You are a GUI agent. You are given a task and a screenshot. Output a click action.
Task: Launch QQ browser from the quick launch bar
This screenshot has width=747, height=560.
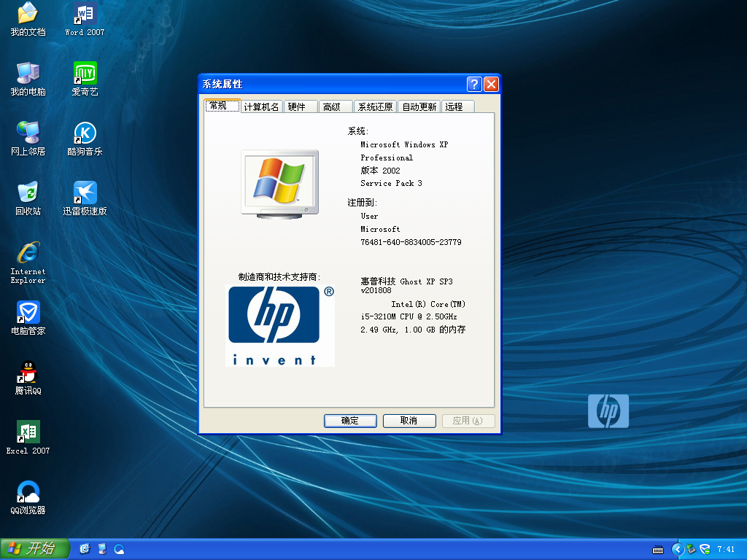click(119, 549)
